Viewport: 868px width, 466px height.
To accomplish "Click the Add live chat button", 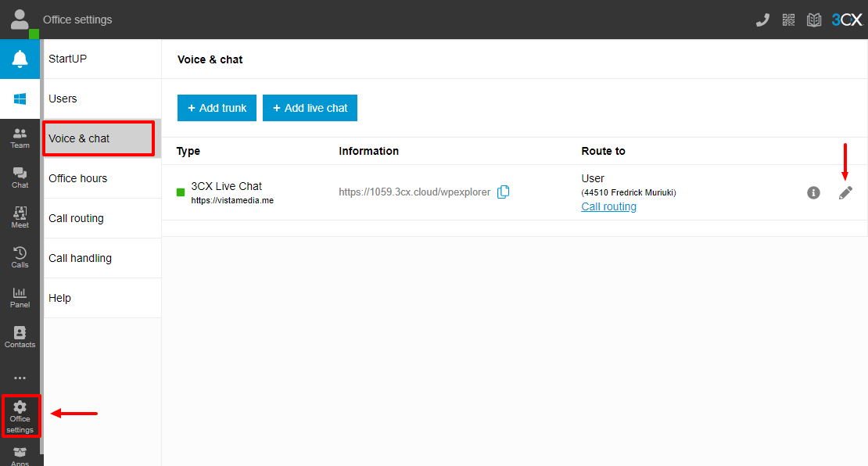I will click(310, 108).
